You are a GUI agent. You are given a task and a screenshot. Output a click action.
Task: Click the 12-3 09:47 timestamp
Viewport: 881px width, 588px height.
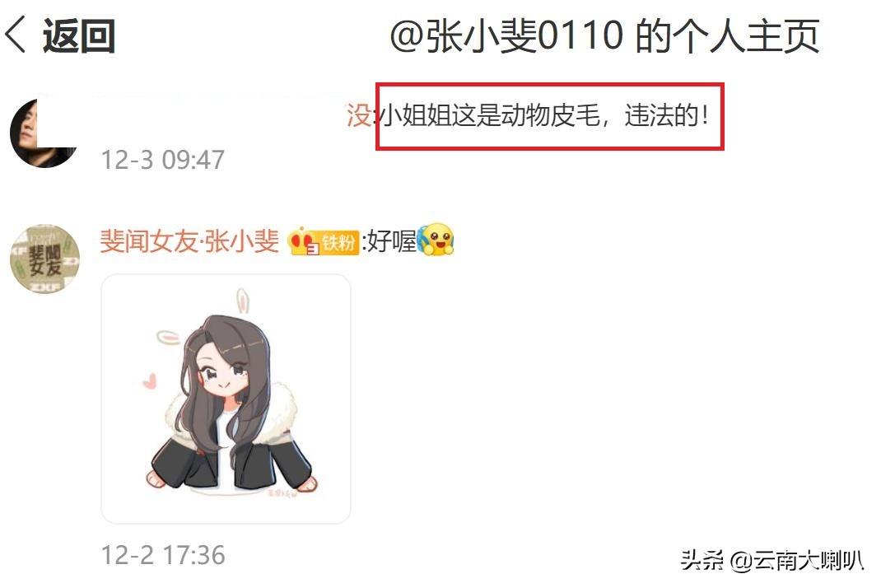162,161
